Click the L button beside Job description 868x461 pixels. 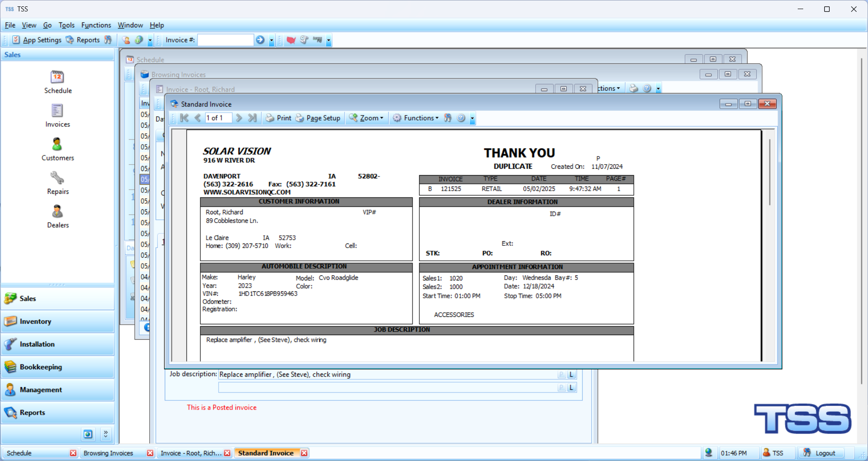(x=571, y=375)
